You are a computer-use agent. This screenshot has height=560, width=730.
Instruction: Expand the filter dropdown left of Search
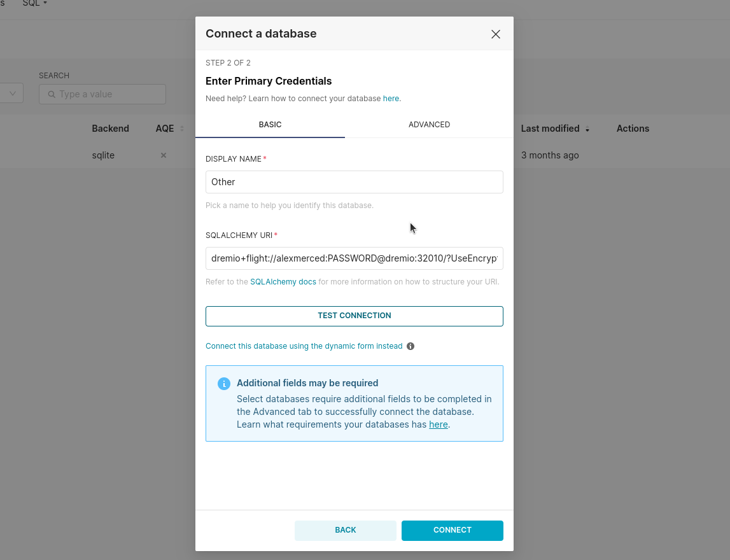pyautogui.click(x=12, y=94)
